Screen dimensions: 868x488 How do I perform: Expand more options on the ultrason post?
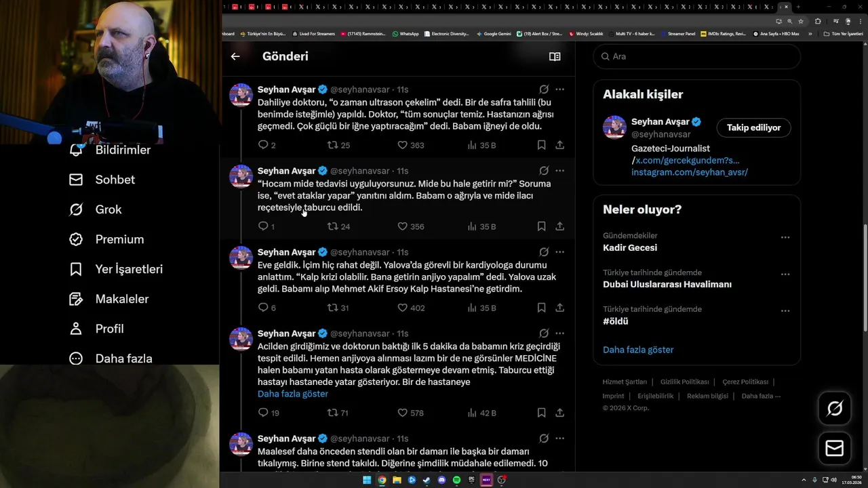pos(559,89)
